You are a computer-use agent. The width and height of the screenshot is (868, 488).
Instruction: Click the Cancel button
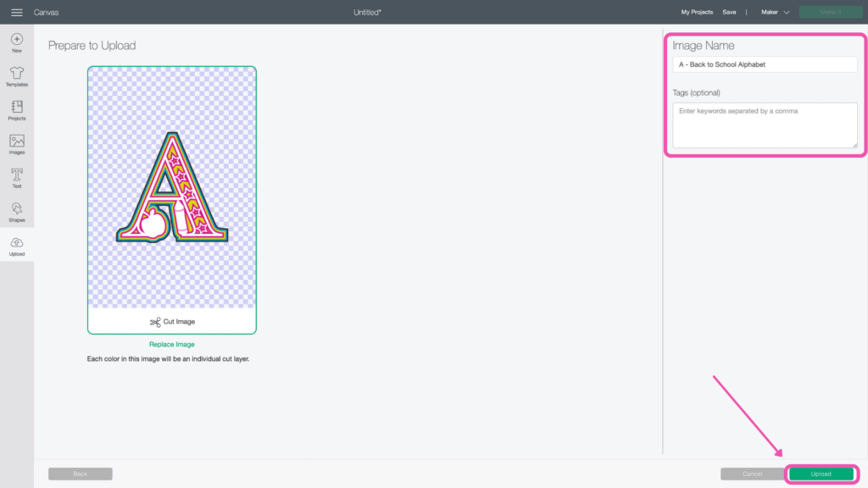[752, 474]
